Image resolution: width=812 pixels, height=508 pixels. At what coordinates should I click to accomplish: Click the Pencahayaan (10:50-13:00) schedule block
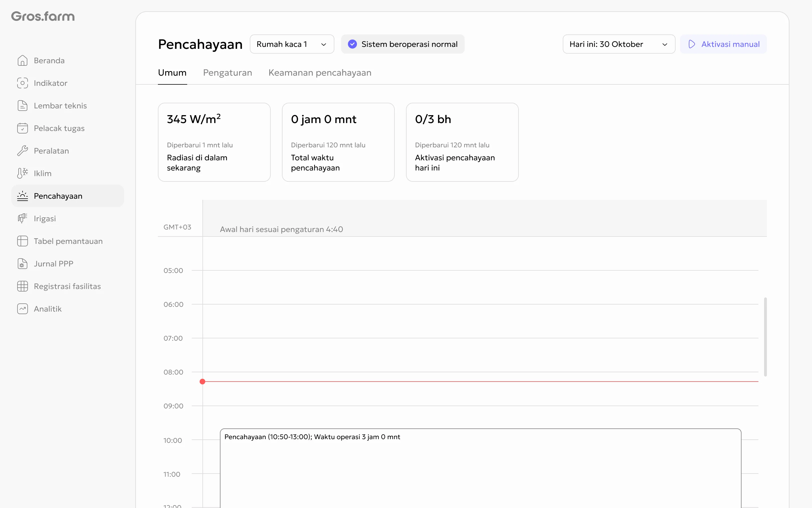coord(480,468)
